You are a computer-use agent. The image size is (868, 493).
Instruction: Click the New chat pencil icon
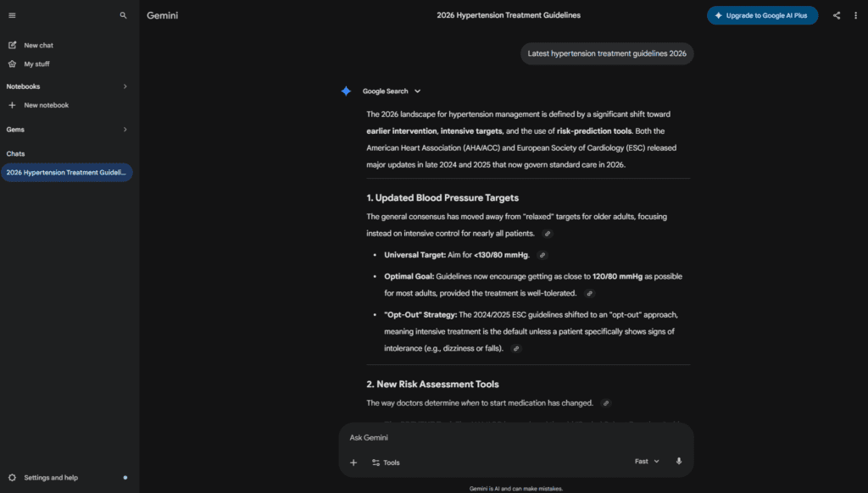(12, 46)
